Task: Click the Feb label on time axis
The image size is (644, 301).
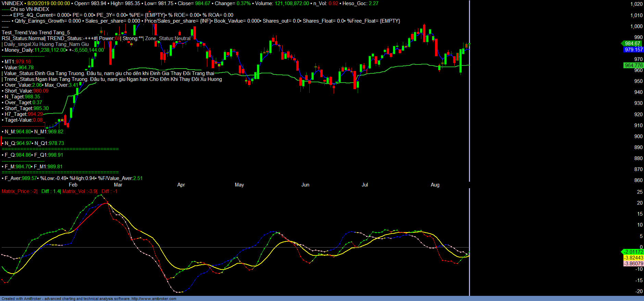Action: click(x=73, y=185)
